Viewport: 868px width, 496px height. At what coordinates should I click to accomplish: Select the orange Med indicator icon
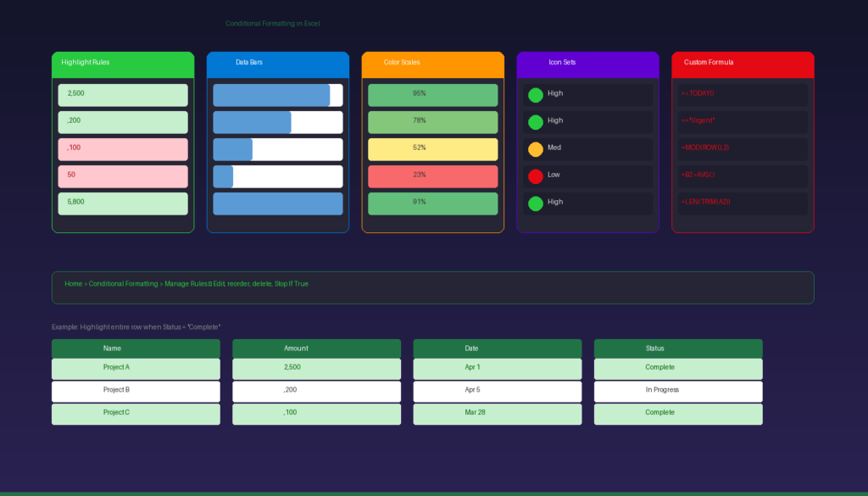535,148
